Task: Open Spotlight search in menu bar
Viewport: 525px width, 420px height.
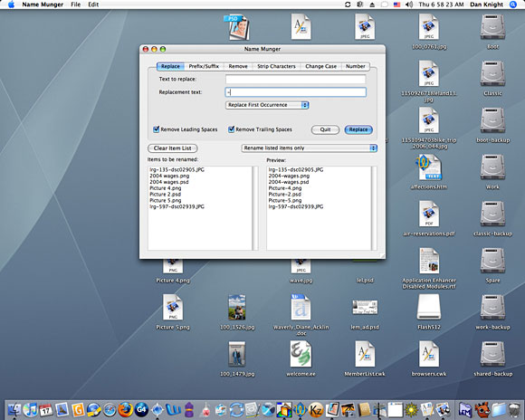Action: click(513, 5)
